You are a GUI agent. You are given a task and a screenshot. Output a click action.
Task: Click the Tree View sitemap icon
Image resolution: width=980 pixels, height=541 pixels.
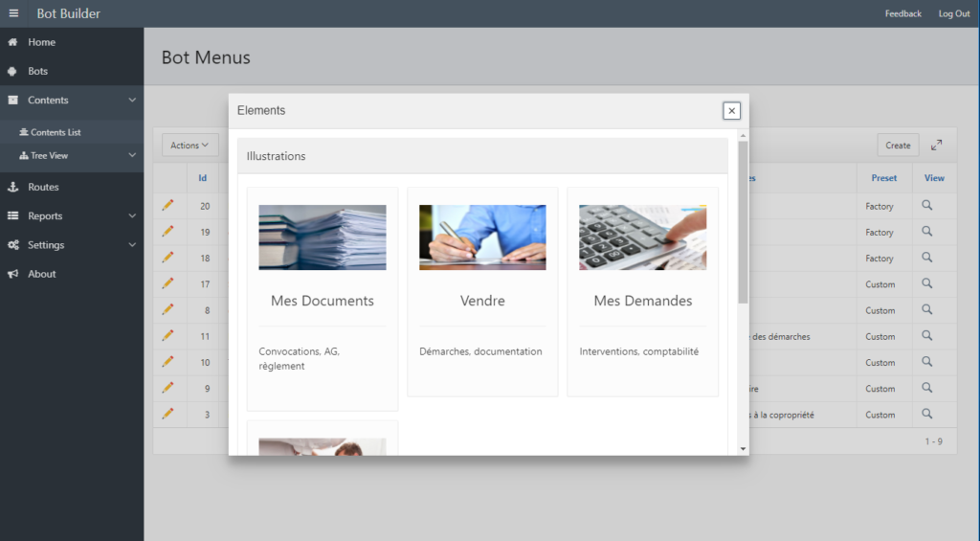(24, 155)
